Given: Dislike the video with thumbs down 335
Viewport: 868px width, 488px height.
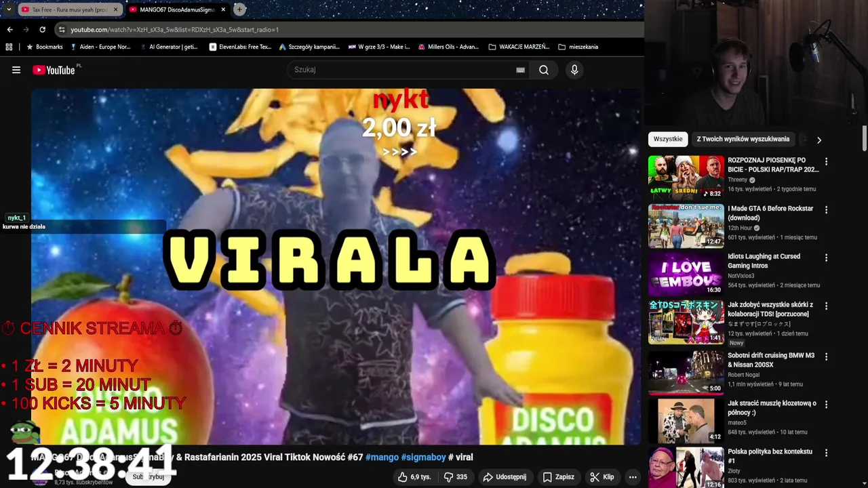Looking at the screenshot, I should pyautogui.click(x=456, y=477).
